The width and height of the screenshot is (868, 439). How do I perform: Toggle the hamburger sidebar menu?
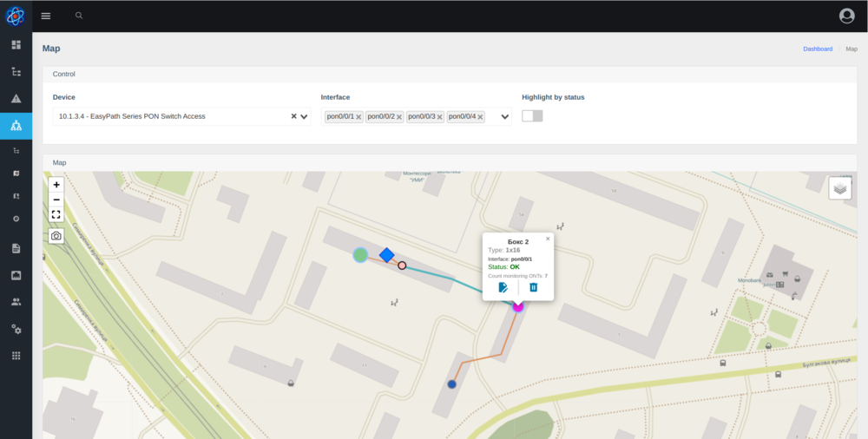click(46, 16)
